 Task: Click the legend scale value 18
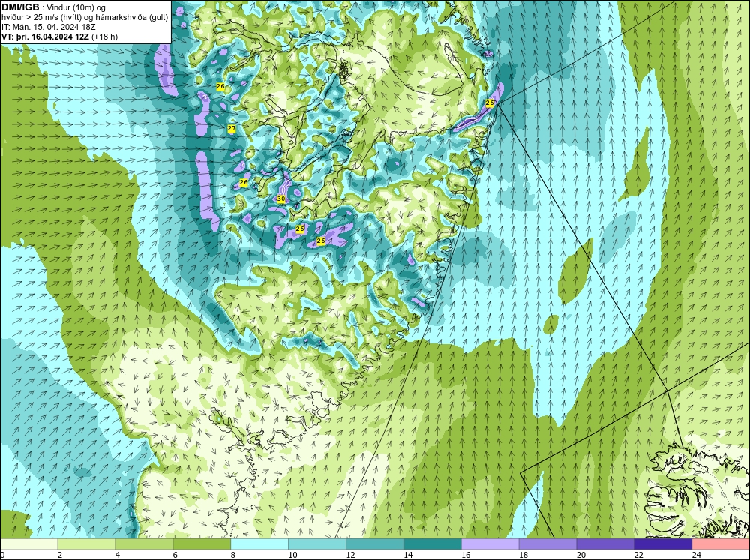pyautogui.click(x=523, y=555)
